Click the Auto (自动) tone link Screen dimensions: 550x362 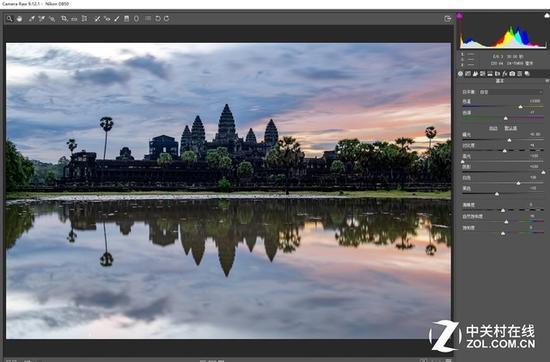click(493, 128)
